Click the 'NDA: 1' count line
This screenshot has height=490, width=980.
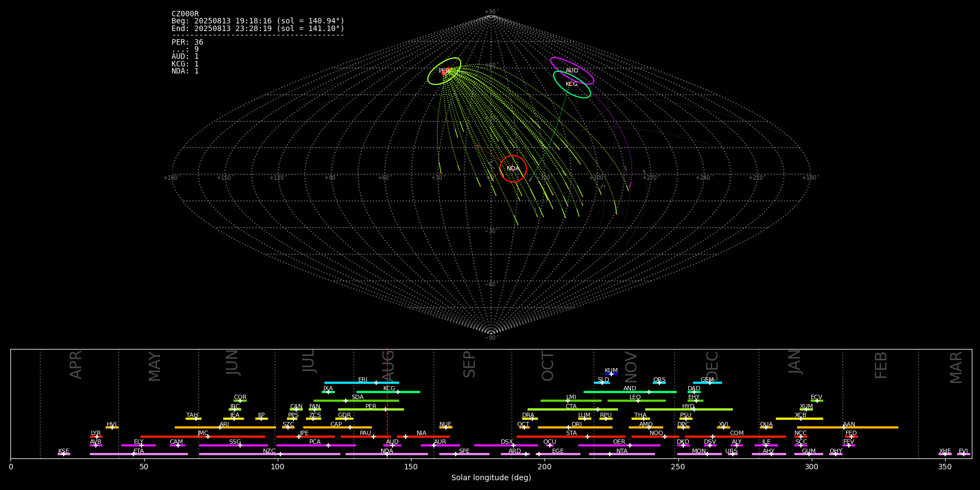(185, 71)
